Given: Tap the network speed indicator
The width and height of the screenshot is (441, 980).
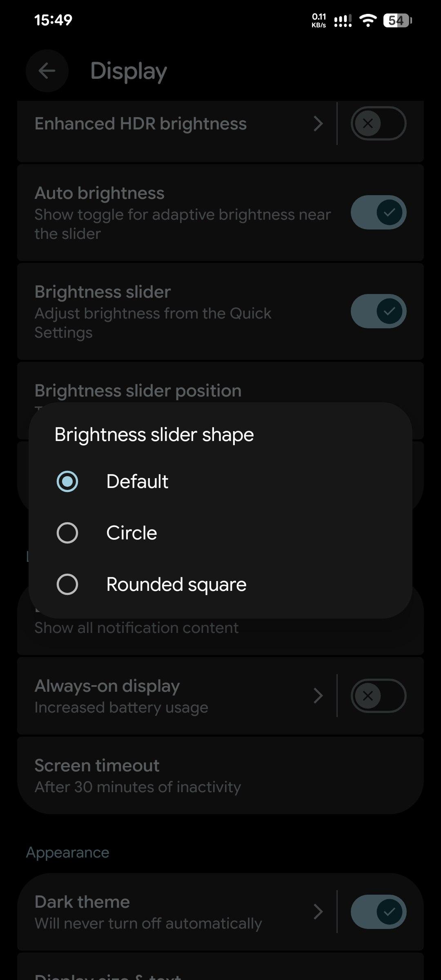Looking at the screenshot, I should (x=319, y=20).
